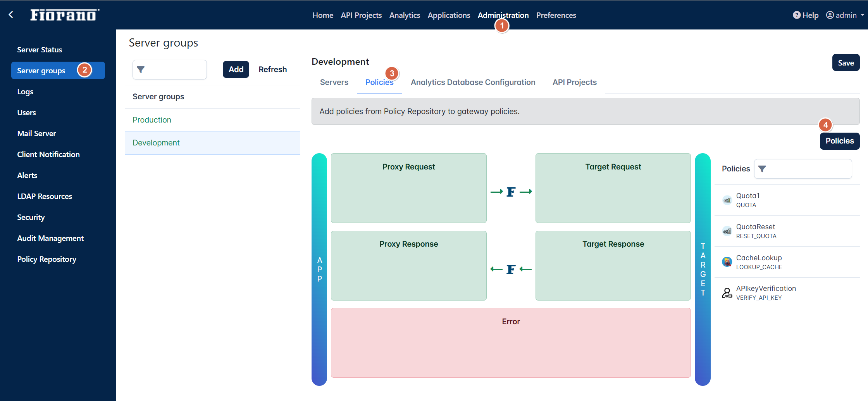Click the CacheLookup policy icon
868x401 pixels.
727,262
